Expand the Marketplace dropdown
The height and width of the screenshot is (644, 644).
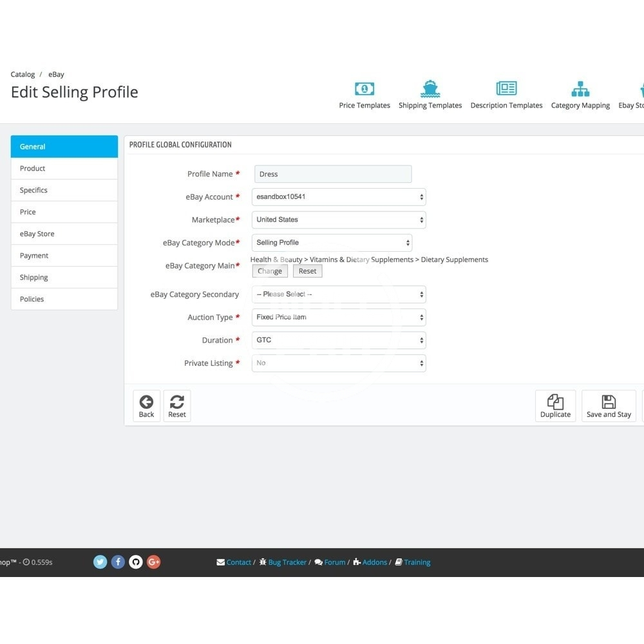(x=339, y=220)
